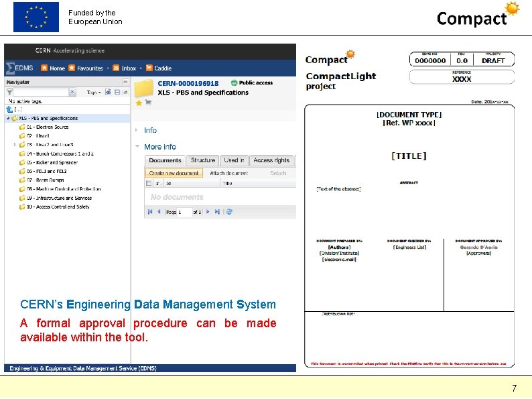Click the large yellow folder icon
532x399 pixels.
pyautogui.click(x=144, y=88)
